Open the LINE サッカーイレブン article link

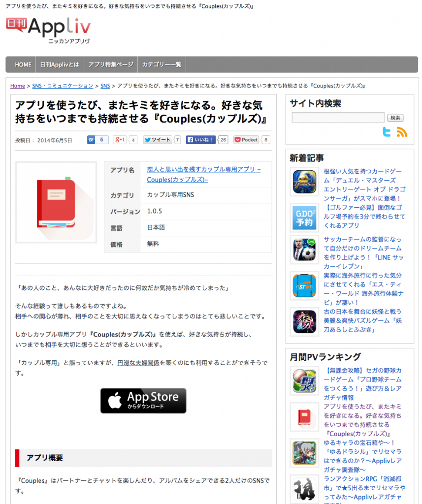click(364, 252)
